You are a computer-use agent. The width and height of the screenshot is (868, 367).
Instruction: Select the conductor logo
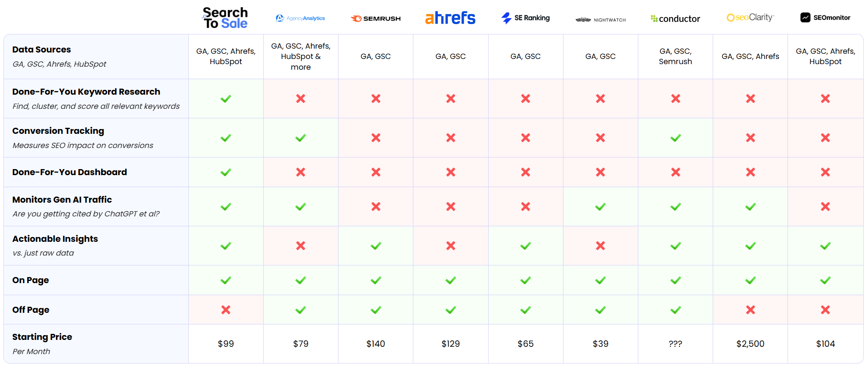(675, 19)
